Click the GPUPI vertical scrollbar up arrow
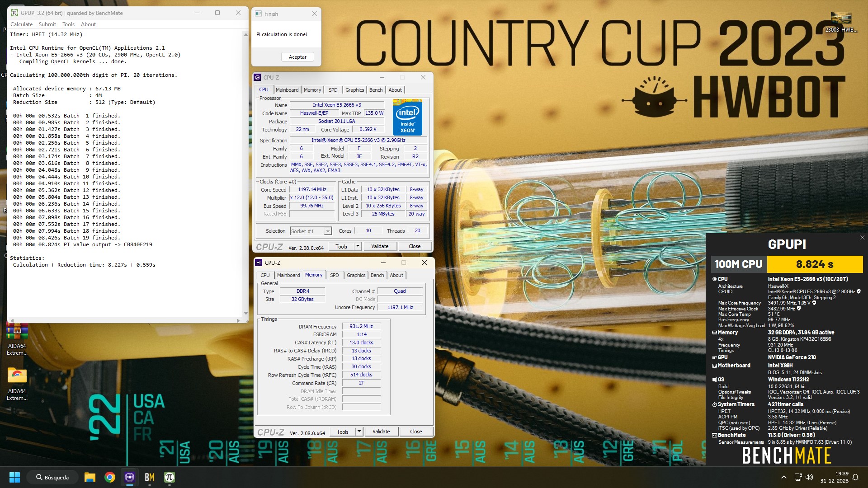This screenshot has height=488, width=868. 246,34
